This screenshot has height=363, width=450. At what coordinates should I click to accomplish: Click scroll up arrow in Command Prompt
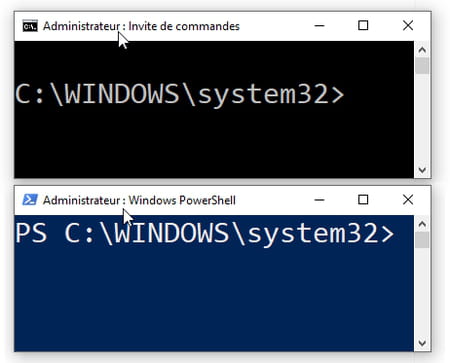click(x=422, y=50)
